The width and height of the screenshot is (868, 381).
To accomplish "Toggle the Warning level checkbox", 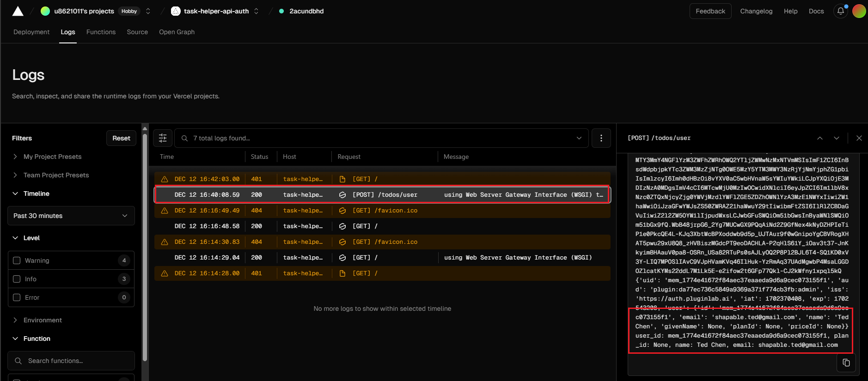I will coord(17,260).
